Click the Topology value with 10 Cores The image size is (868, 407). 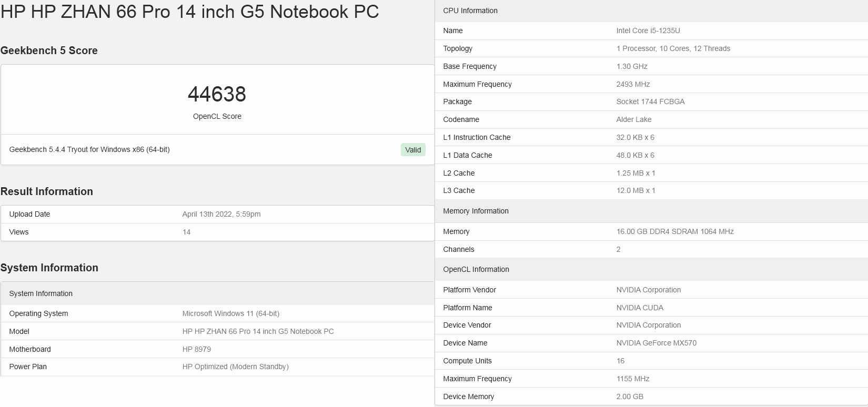pos(673,48)
